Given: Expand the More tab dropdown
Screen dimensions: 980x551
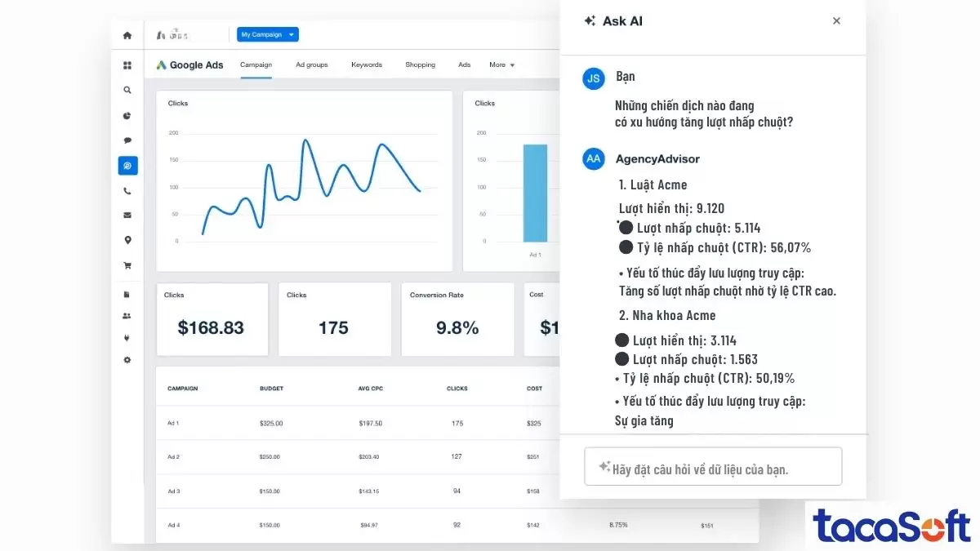Looking at the screenshot, I should click(501, 64).
